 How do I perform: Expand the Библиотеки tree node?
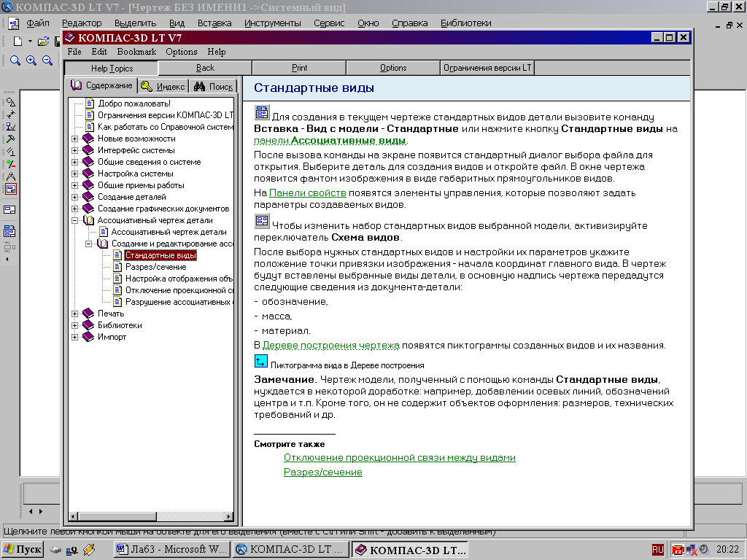(x=75, y=325)
